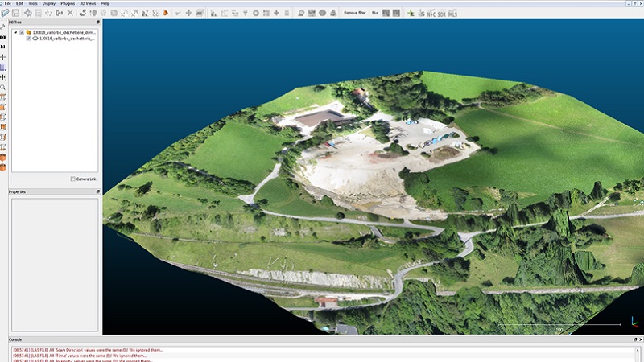Viewport: 644px width, 362px height.
Task: Click the magnifier zoom icon in left toolbar
Action: [4, 87]
